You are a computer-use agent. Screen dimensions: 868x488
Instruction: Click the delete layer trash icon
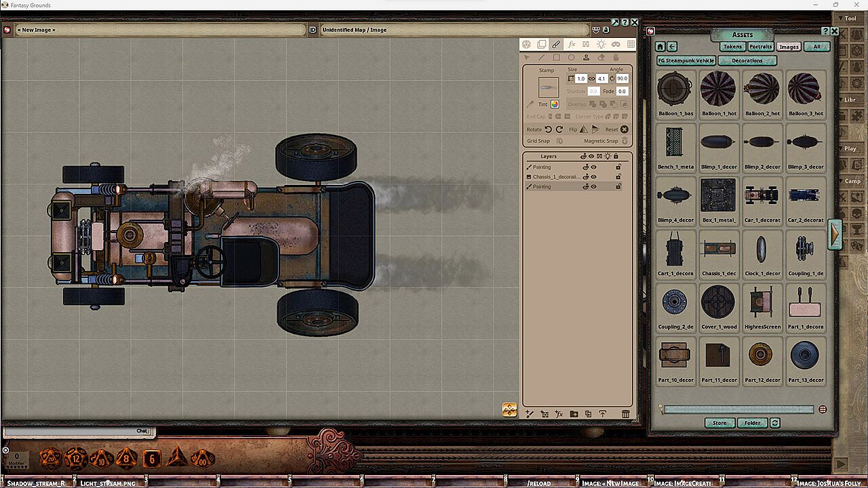[625, 413]
